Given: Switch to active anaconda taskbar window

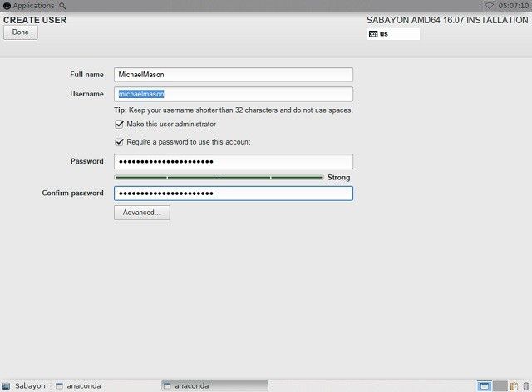Looking at the screenshot, I should coord(214,386).
